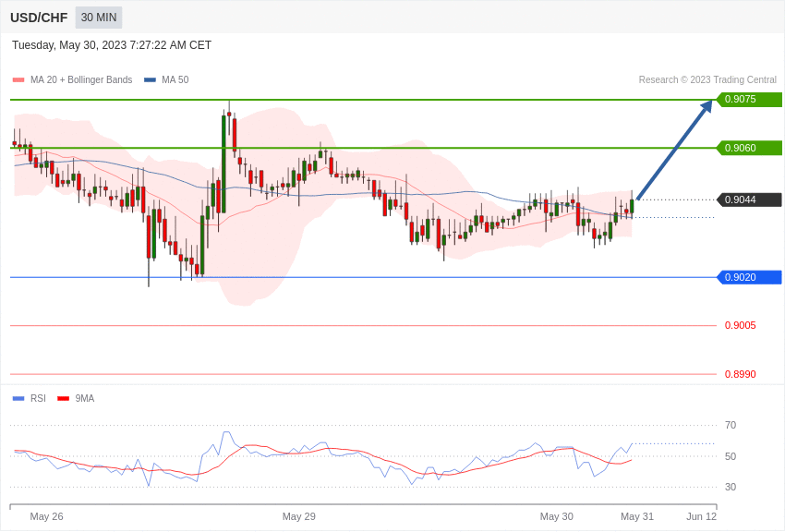
Task: Click the USD/CHF pair title
Action: [x=39, y=18]
